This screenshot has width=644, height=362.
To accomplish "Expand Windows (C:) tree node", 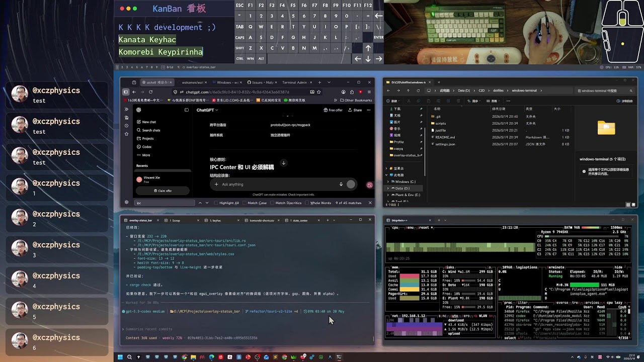I will pyautogui.click(x=388, y=182).
